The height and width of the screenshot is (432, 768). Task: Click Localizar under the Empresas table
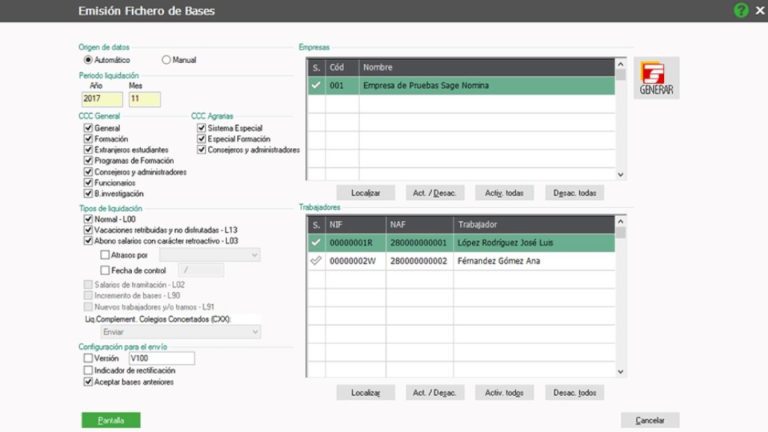(359, 192)
